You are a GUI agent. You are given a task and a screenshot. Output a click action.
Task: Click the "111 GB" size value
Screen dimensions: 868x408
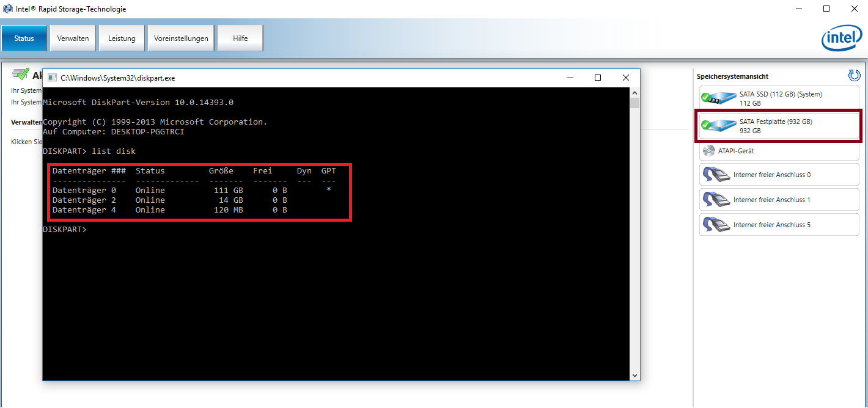(x=229, y=190)
